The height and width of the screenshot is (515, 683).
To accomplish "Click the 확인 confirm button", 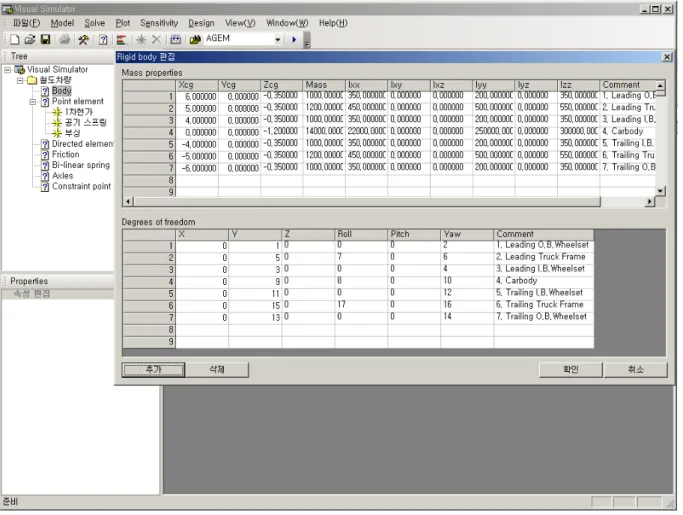I will click(571, 370).
